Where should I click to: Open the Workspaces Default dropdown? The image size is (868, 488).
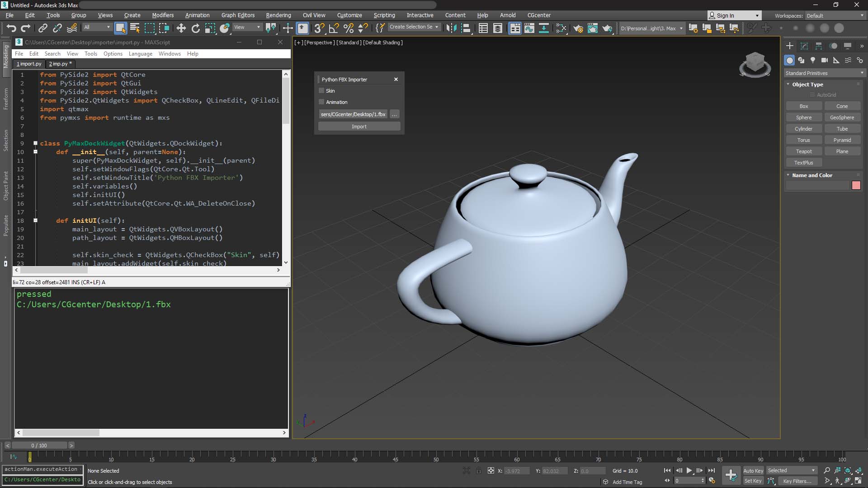tap(835, 15)
